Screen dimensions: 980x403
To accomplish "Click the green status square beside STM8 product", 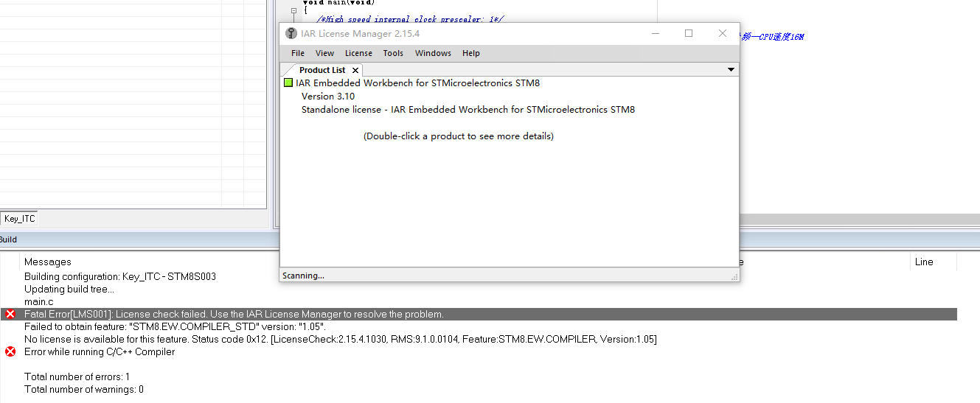I will click(x=288, y=83).
